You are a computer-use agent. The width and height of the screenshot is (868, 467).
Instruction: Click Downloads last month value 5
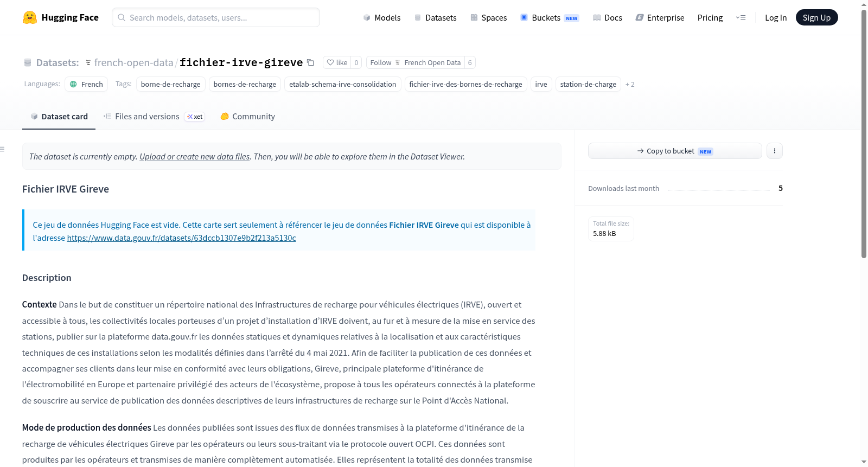pyautogui.click(x=781, y=188)
